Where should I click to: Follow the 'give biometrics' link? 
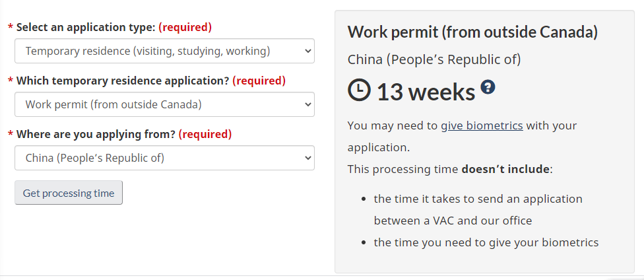[x=482, y=125]
